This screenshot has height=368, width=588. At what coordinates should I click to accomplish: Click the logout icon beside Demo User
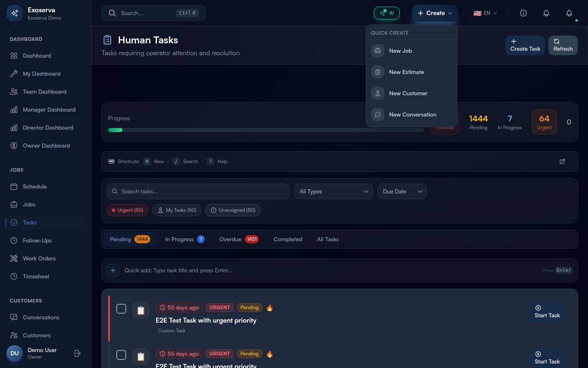click(x=78, y=353)
